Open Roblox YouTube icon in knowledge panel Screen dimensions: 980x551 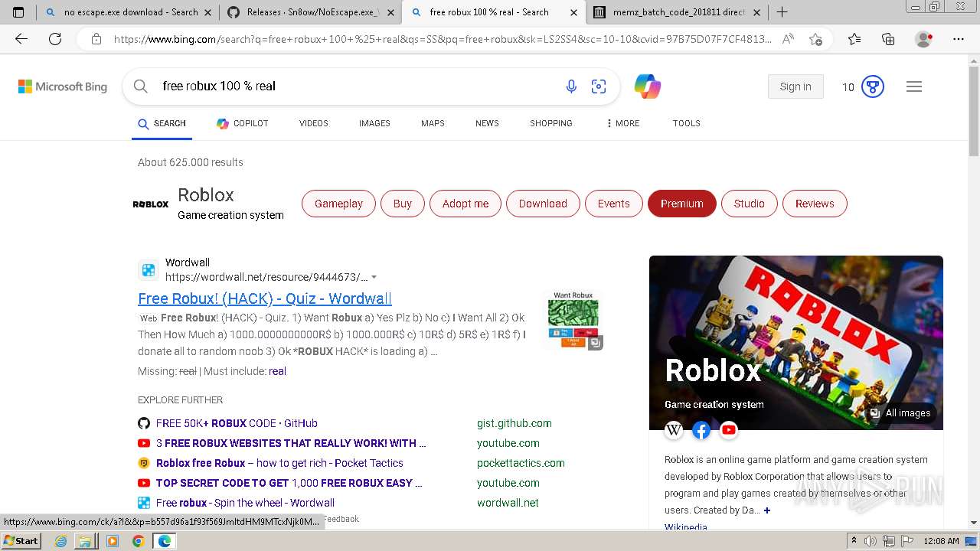pos(729,430)
